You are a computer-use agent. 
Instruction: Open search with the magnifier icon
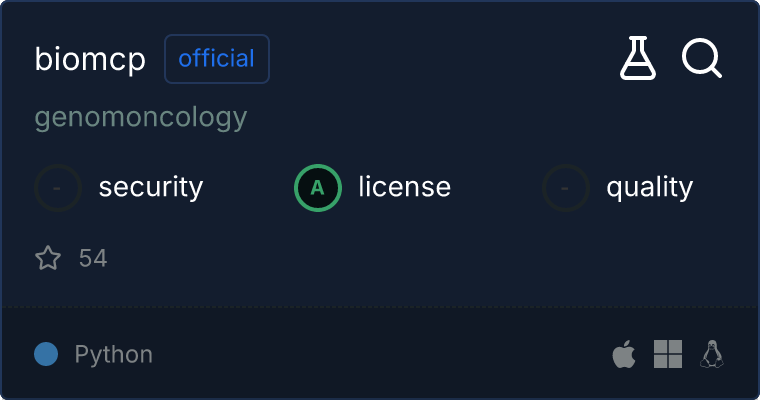click(x=702, y=59)
